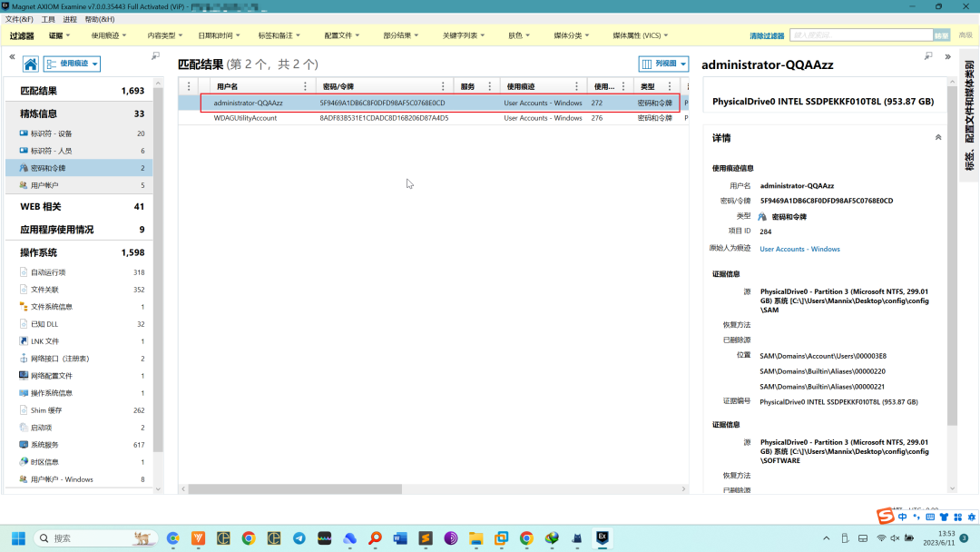Open grid options menu in table corner
The width and height of the screenshot is (980, 552).
[189, 86]
